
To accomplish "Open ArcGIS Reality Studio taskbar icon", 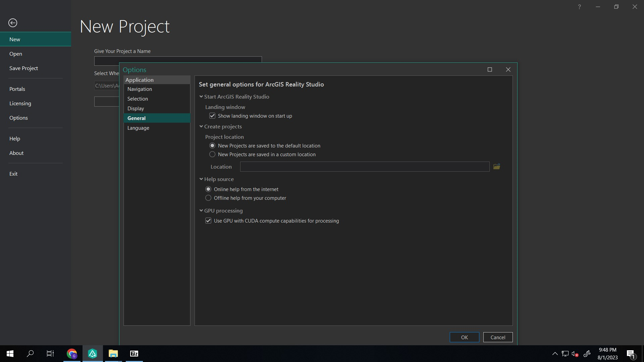I will click(93, 354).
